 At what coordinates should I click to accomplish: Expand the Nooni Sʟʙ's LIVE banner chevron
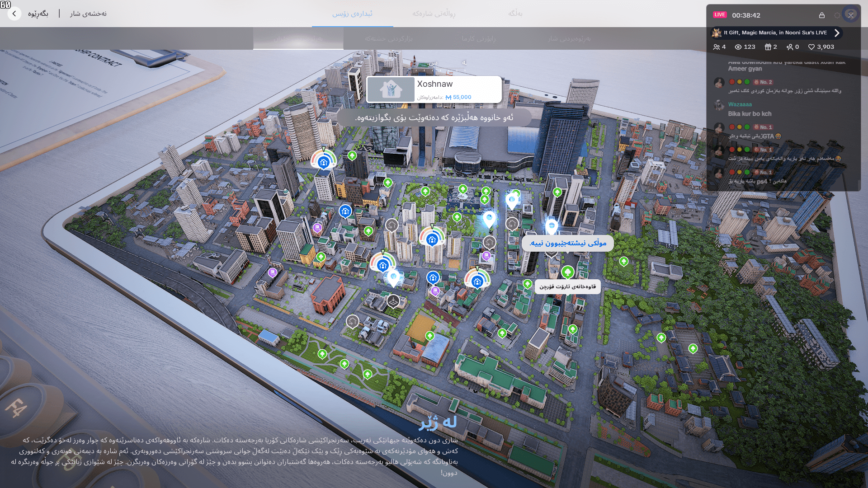point(837,33)
